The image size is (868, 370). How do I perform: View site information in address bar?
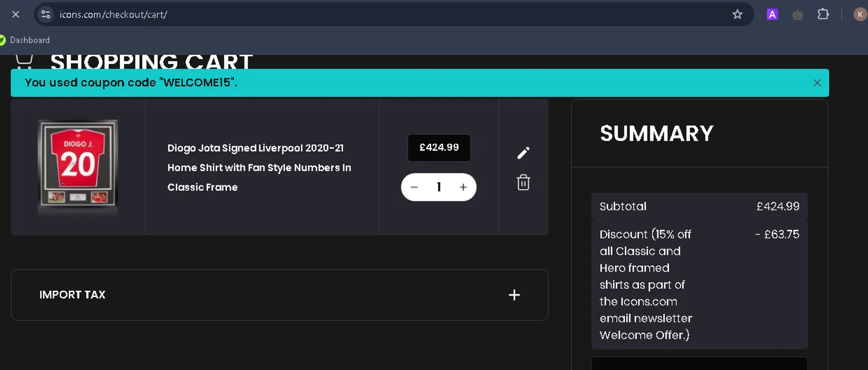coord(46,14)
